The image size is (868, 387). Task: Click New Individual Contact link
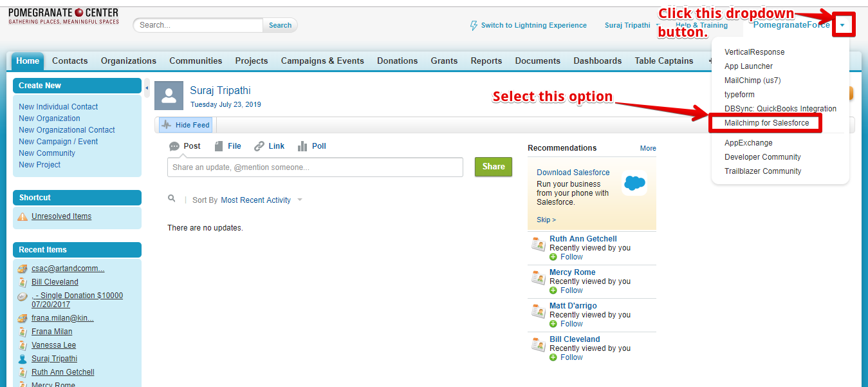(x=59, y=107)
